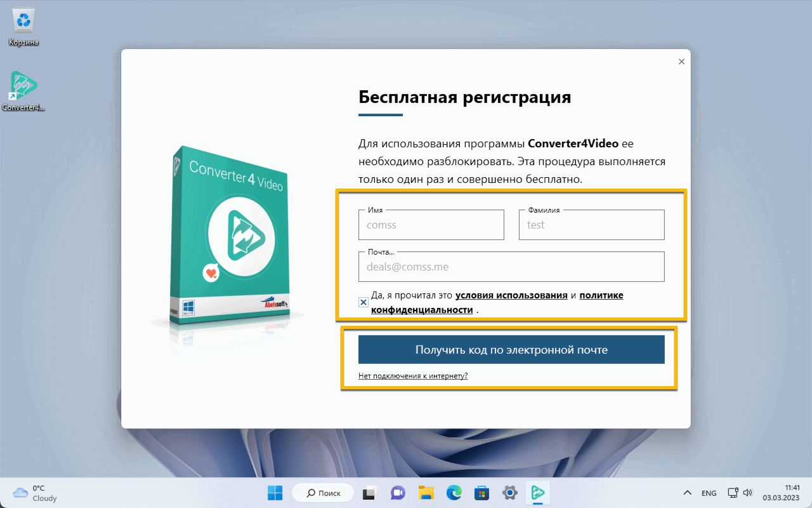
Task: Open the 'условия использования' link
Action: (x=511, y=295)
